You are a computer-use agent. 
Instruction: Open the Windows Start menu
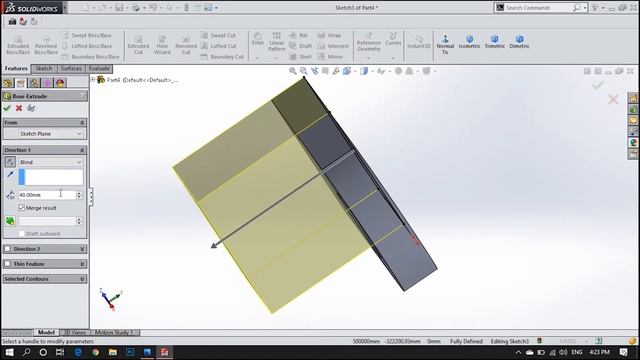click(x=9, y=352)
